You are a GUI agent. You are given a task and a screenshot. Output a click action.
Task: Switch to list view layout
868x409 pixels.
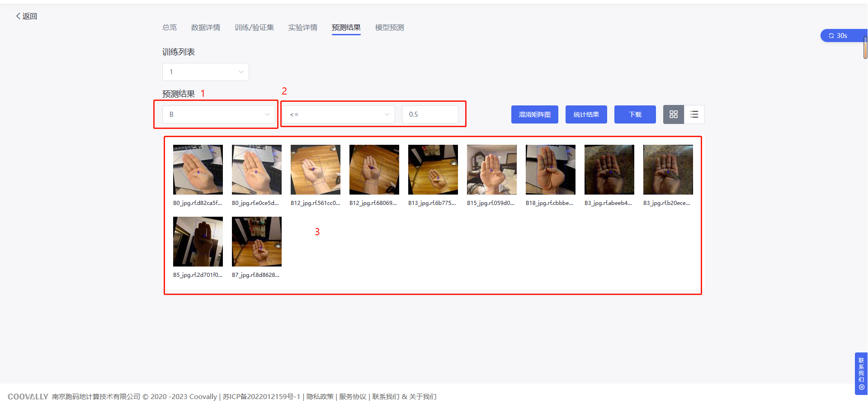click(x=694, y=114)
